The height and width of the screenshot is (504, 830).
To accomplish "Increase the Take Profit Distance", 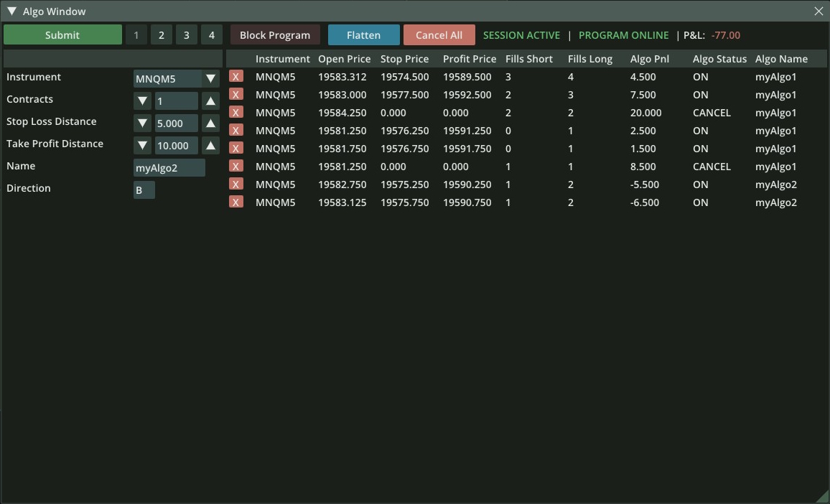I will (210, 146).
